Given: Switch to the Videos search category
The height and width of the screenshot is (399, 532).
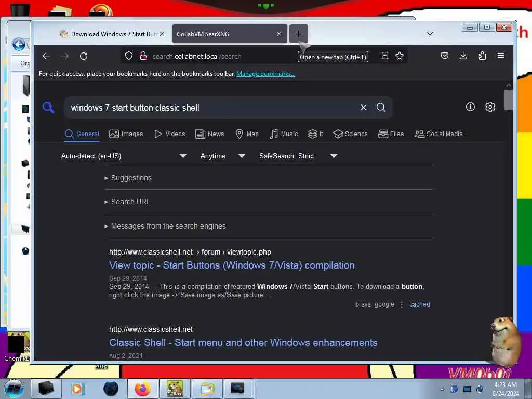Looking at the screenshot, I should [169, 134].
